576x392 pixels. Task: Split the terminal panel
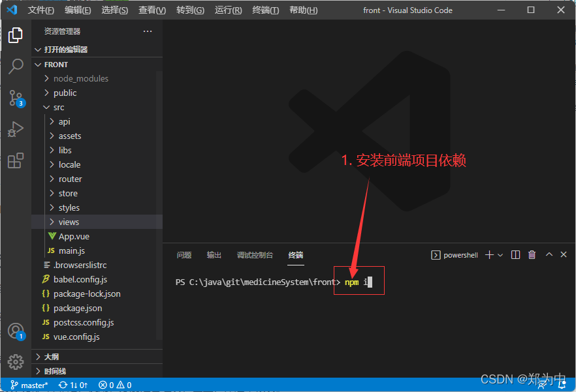515,255
